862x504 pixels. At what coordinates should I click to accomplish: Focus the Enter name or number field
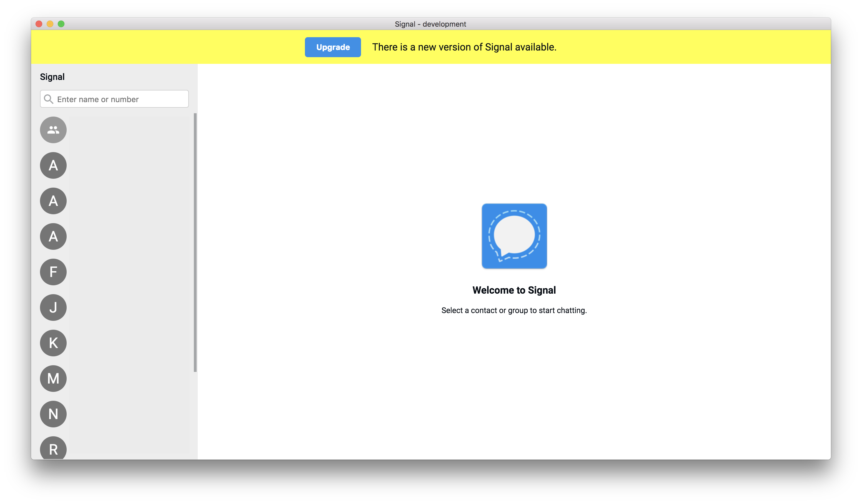[x=120, y=99]
